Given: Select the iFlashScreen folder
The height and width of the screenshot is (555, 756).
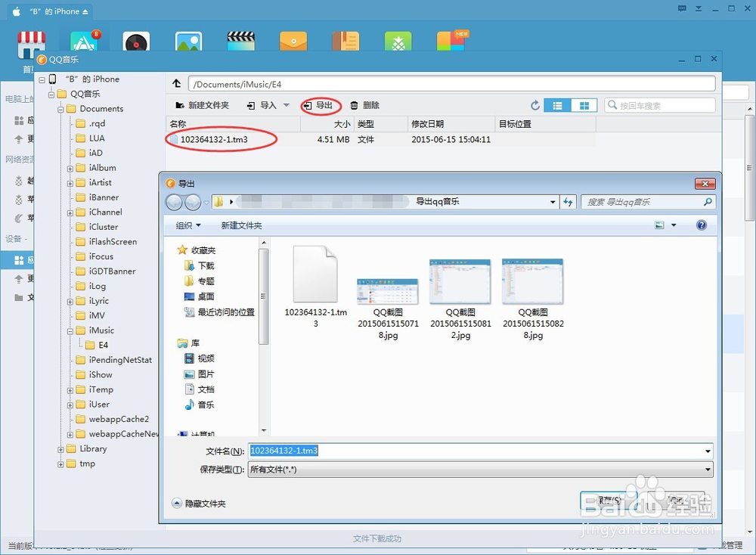Looking at the screenshot, I should pos(107,241).
